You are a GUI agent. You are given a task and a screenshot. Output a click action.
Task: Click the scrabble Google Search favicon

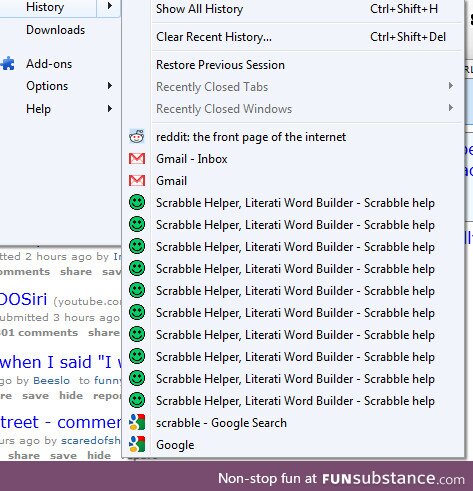click(x=137, y=422)
